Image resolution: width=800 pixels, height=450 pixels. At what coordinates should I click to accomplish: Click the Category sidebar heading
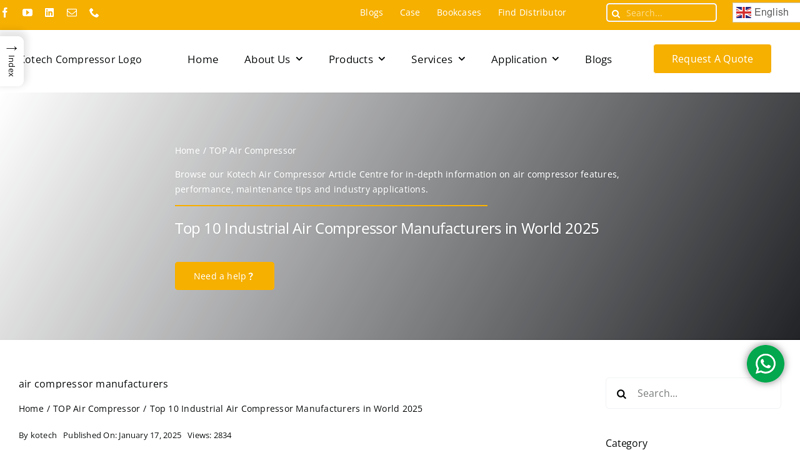click(626, 443)
